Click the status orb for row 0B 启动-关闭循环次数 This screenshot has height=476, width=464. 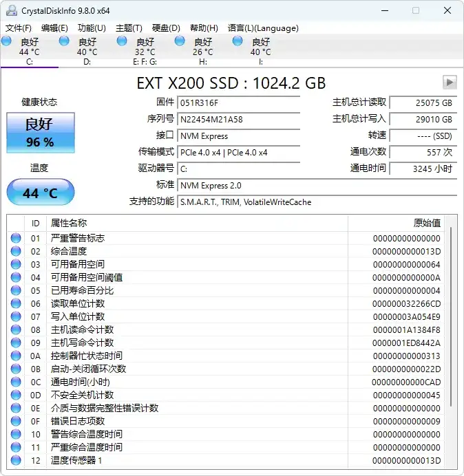pos(16,369)
